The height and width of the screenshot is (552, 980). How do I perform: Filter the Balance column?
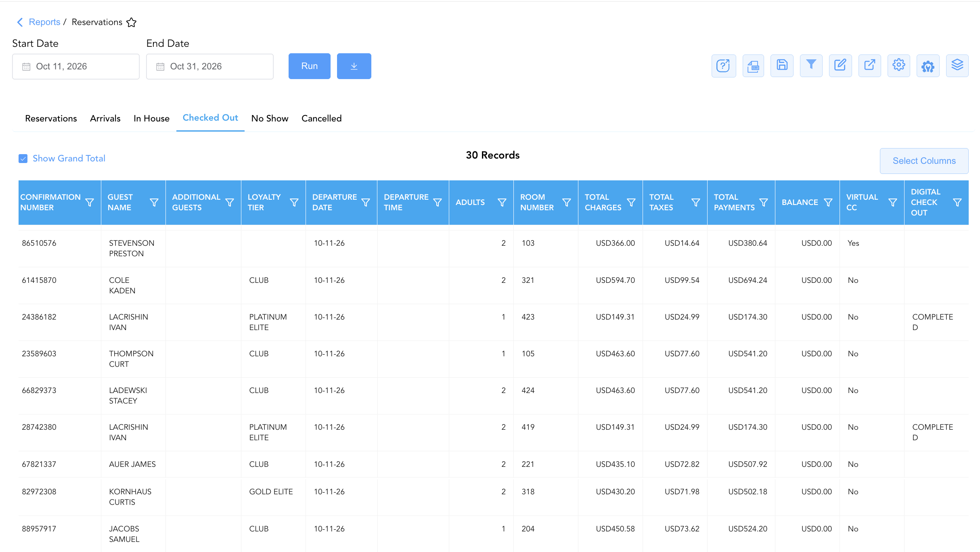pos(828,203)
